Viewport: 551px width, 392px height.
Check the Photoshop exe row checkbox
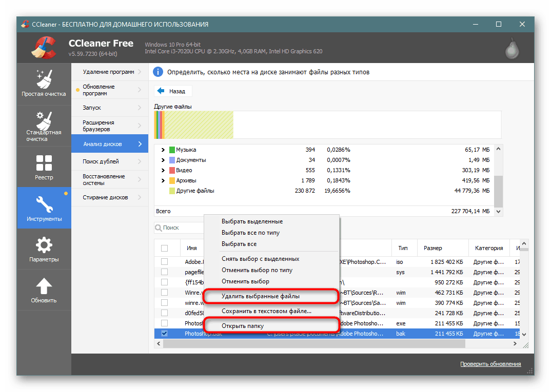tap(164, 323)
